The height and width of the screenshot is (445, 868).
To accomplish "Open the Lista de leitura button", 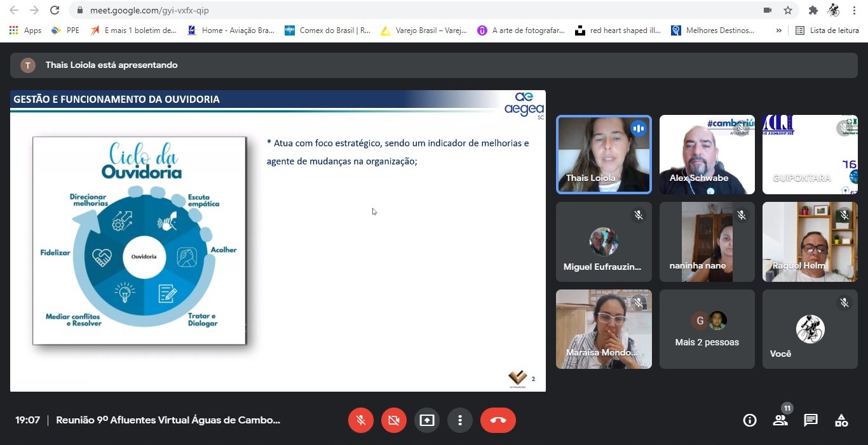I will click(x=827, y=30).
